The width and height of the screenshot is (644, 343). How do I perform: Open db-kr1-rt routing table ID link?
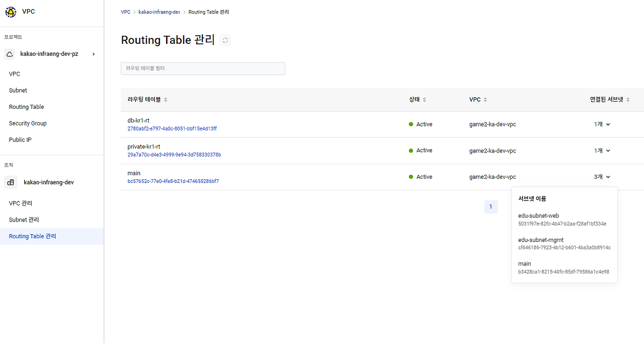(172, 128)
